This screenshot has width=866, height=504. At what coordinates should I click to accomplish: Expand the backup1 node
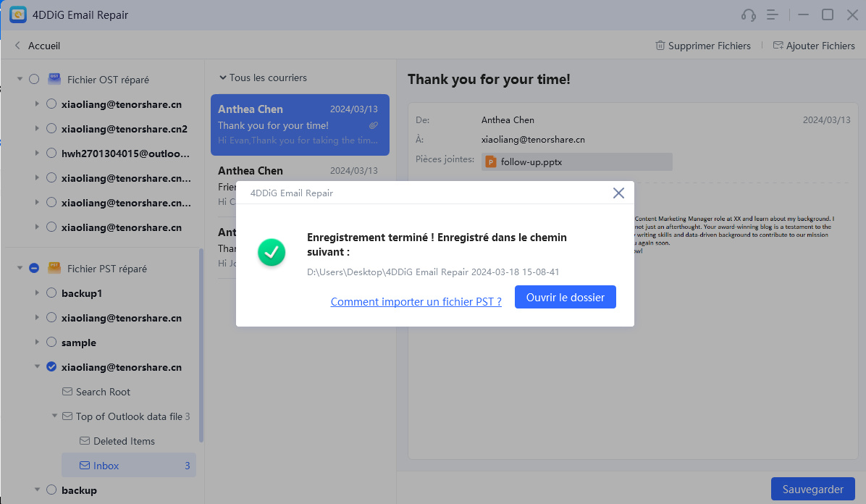(x=37, y=293)
